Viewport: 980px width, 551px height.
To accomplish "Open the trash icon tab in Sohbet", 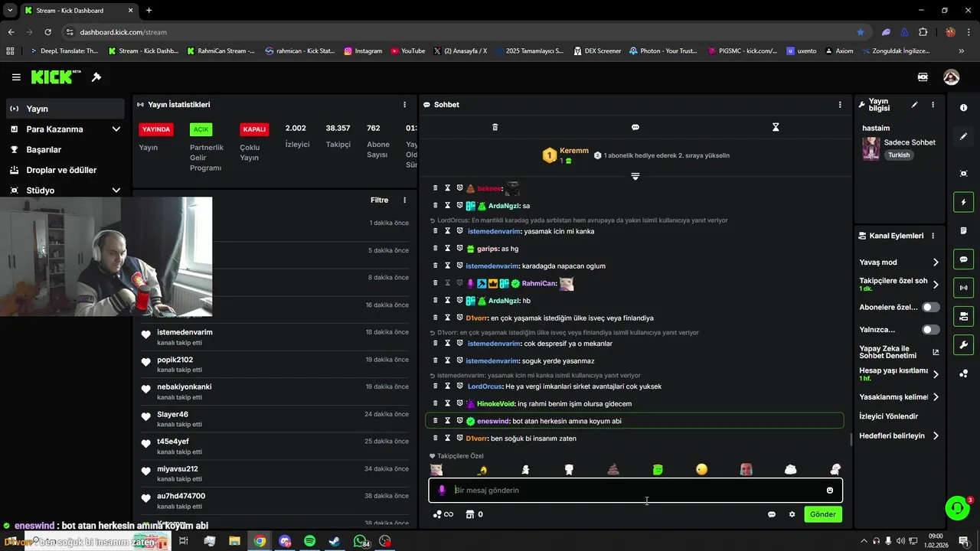I will (x=495, y=127).
